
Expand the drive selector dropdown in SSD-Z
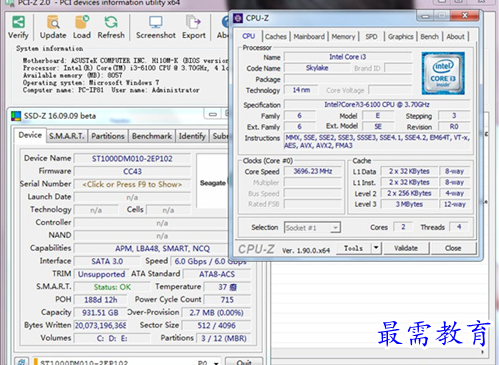(216, 363)
